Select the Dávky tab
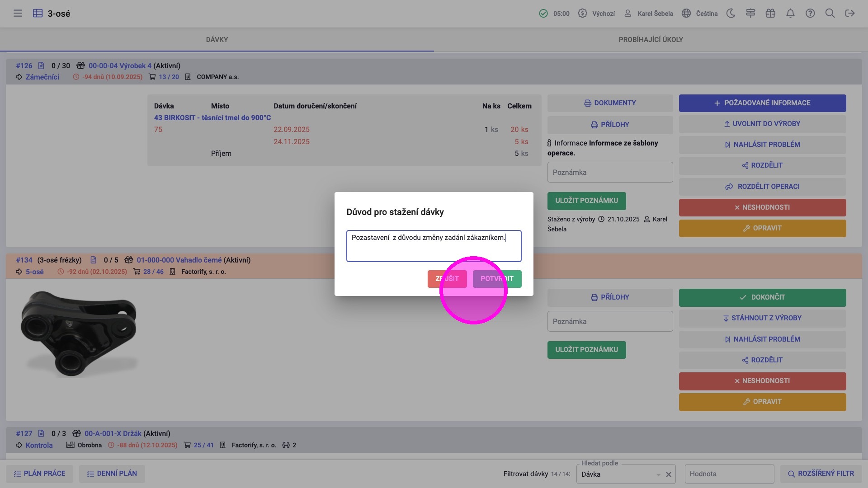Viewport: 868px width, 488px height. (217, 40)
